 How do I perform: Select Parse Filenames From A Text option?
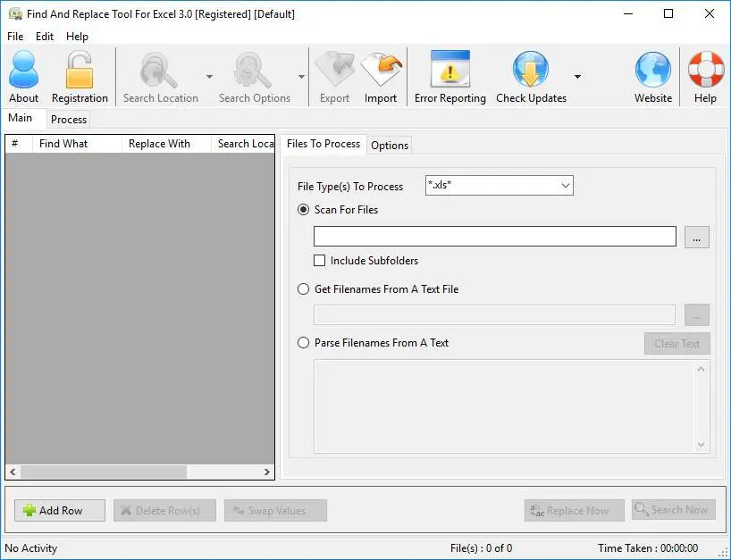click(304, 343)
